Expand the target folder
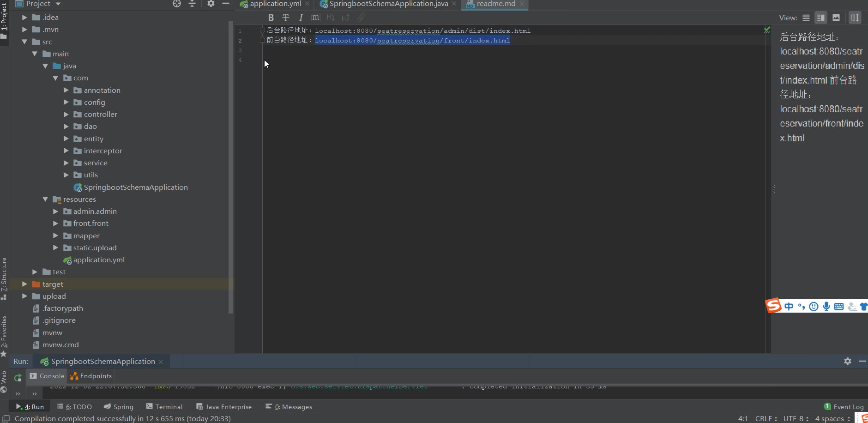This screenshot has height=423, width=868. click(24, 284)
